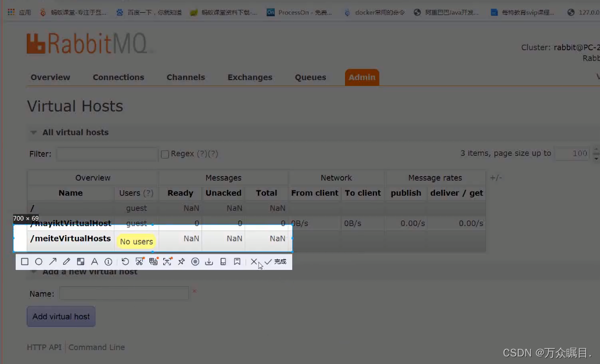Open the 127.0.0 bookmark

coord(583,12)
